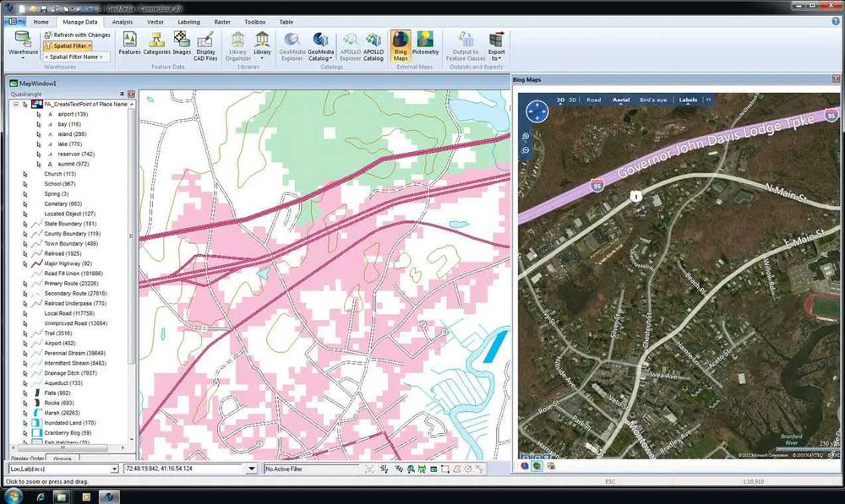Open the Spatial Filter dropdown
This screenshot has height=504, width=845.
(68, 46)
